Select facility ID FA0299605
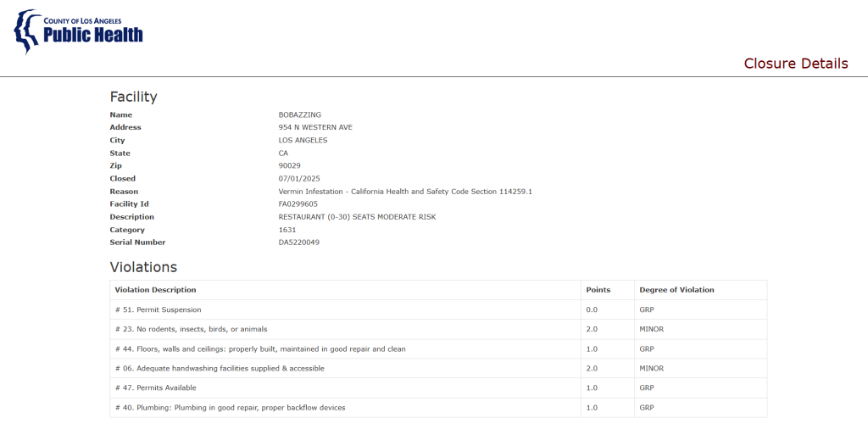 pos(298,204)
